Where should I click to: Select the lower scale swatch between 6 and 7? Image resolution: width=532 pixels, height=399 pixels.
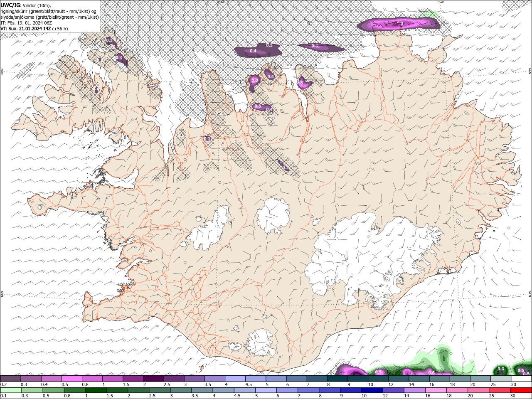(287, 390)
